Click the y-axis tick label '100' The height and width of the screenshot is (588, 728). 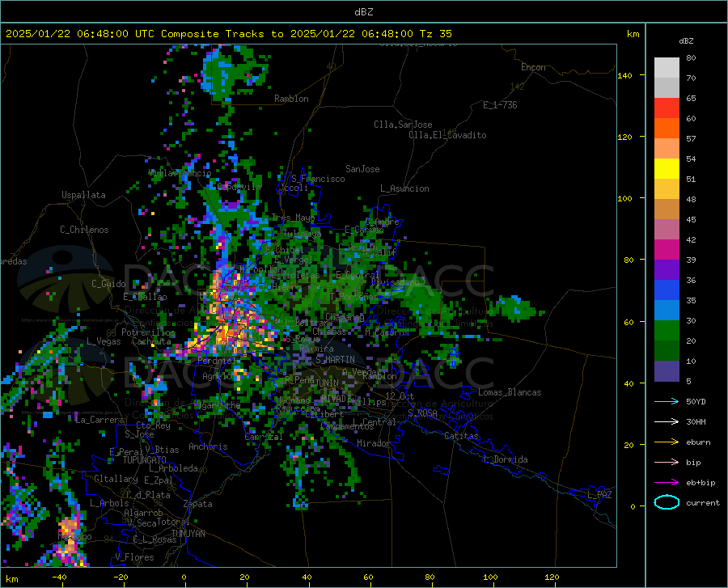(624, 199)
